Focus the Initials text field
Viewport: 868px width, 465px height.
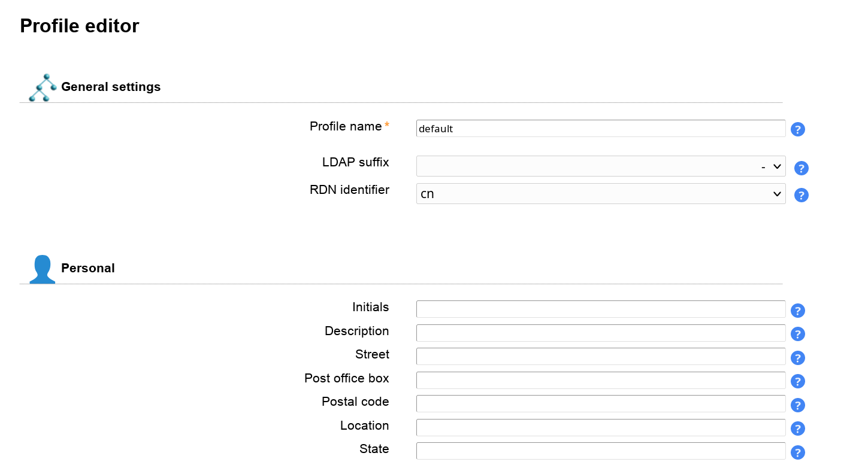600,309
